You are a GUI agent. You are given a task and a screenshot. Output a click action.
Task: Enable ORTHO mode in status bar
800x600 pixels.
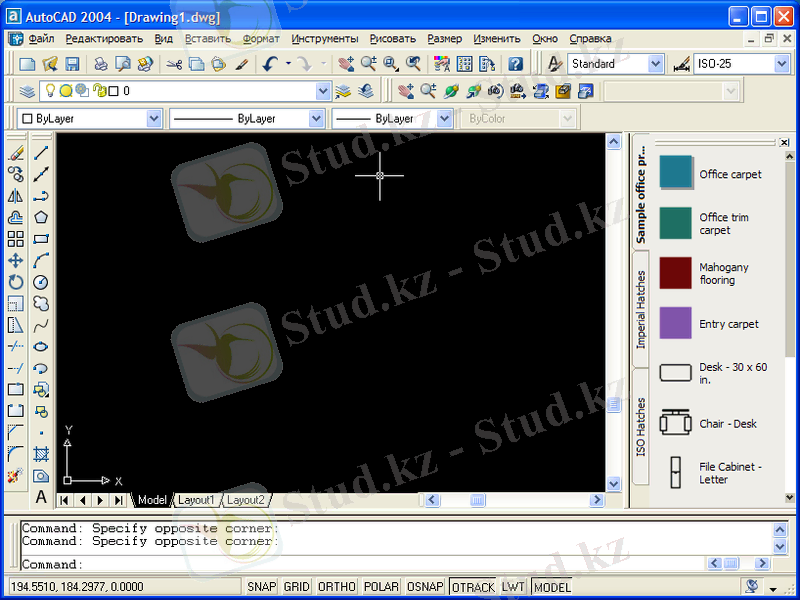336,587
